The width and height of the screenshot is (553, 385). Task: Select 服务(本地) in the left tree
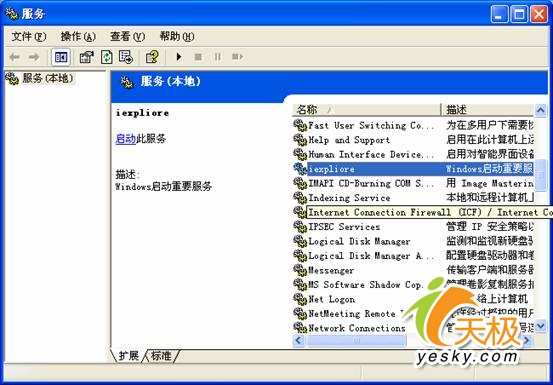[47, 78]
